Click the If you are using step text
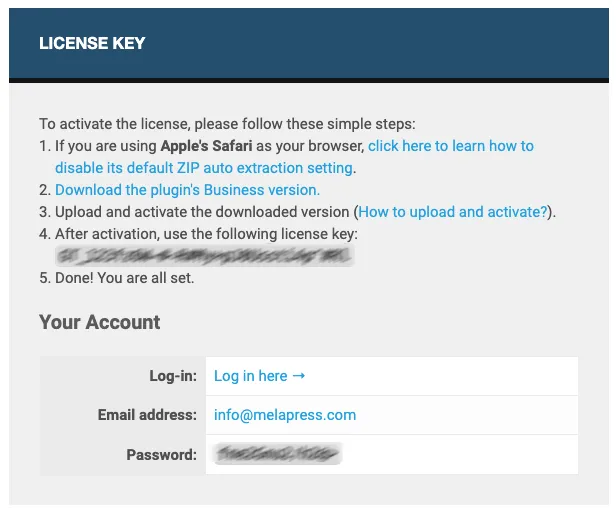This screenshot has width=616, height=513. pos(105,146)
